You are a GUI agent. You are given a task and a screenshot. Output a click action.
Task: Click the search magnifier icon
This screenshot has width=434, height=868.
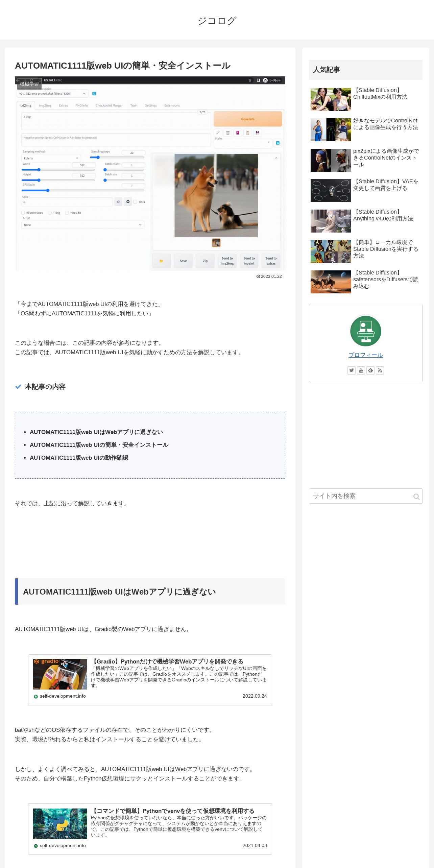pos(416,497)
